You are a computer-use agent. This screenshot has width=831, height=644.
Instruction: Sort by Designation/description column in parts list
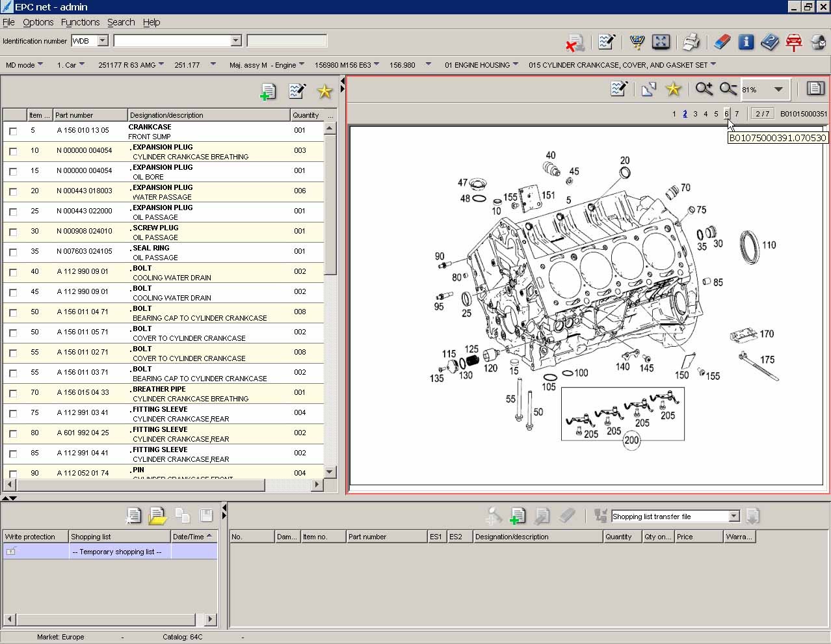point(209,115)
